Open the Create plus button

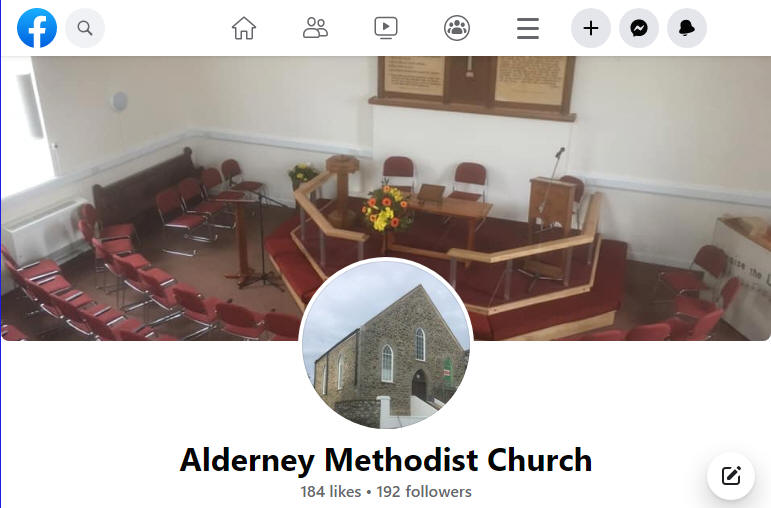591,28
